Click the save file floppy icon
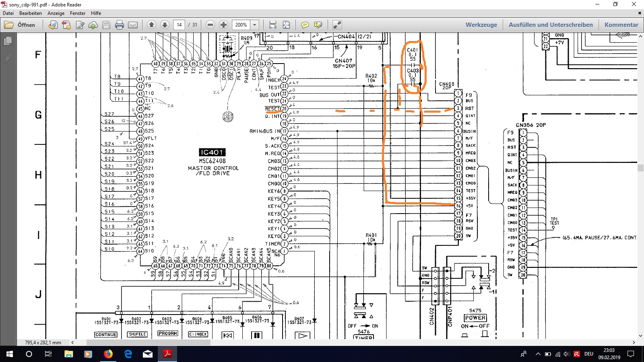644x362 pixels. [x=106, y=25]
